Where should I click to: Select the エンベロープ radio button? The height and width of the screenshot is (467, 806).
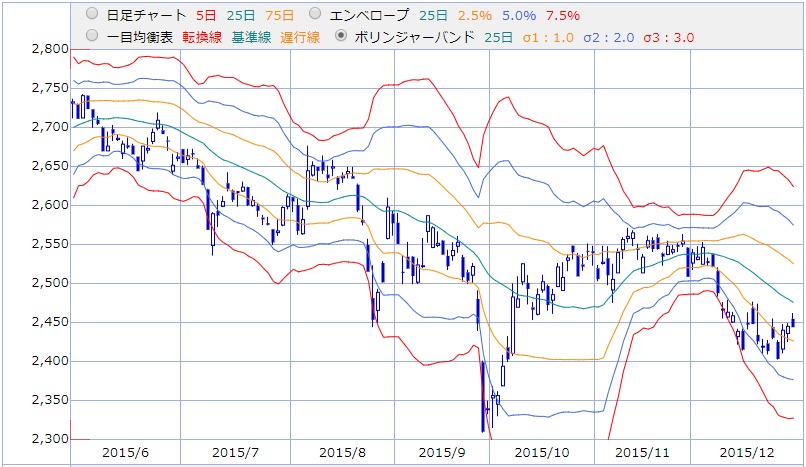click(x=315, y=14)
